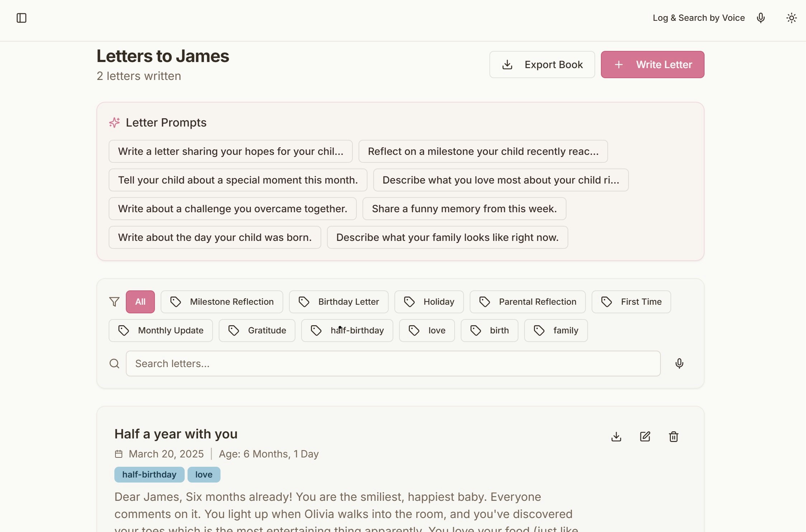Image resolution: width=806 pixels, height=532 pixels.
Task: Choose prompt 'Write about a challenge you overcame'
Action: [x=233, y=209]
